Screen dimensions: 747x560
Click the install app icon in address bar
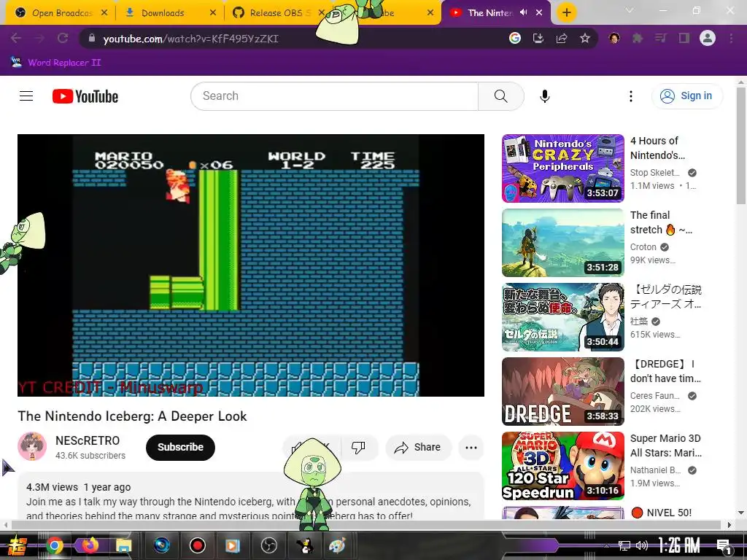pos(538,38)
